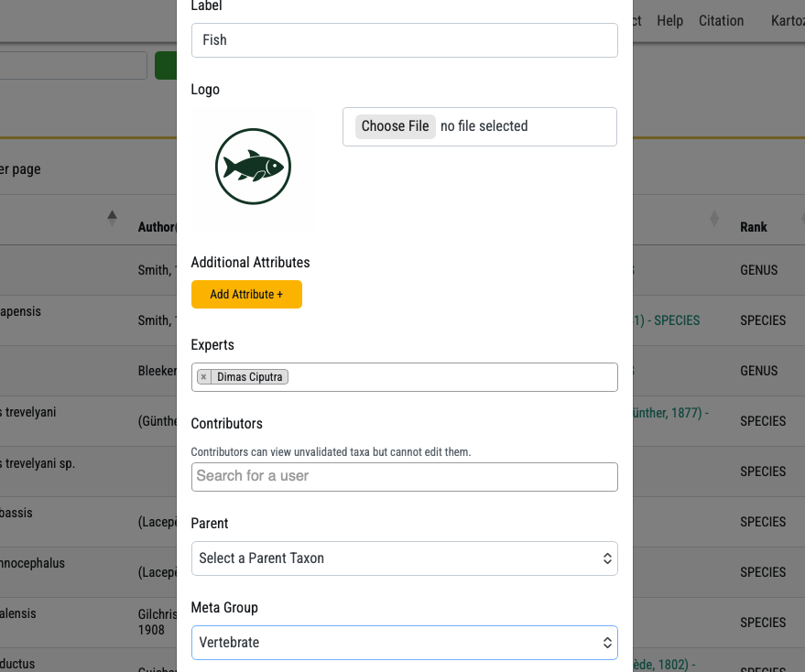This screenshot has width=805, height=672.
Task: Click the Choose File button
Action: point(396,126)
